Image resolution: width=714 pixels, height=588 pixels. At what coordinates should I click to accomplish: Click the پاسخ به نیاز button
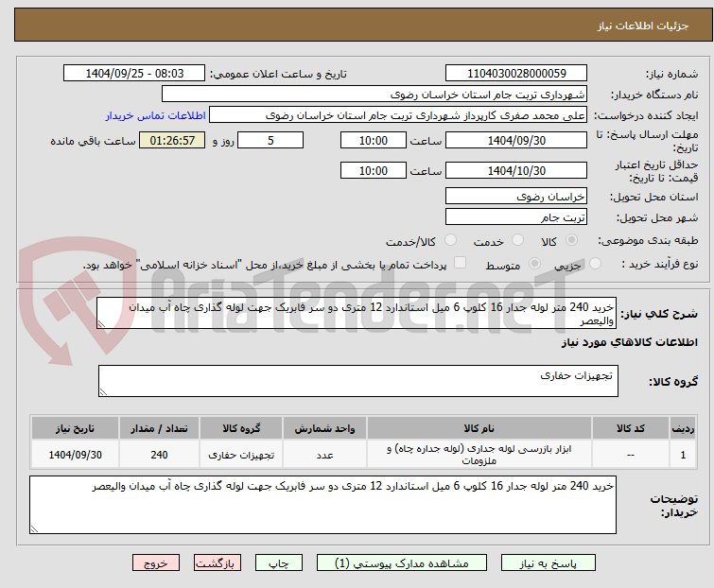tap(549, 563)
